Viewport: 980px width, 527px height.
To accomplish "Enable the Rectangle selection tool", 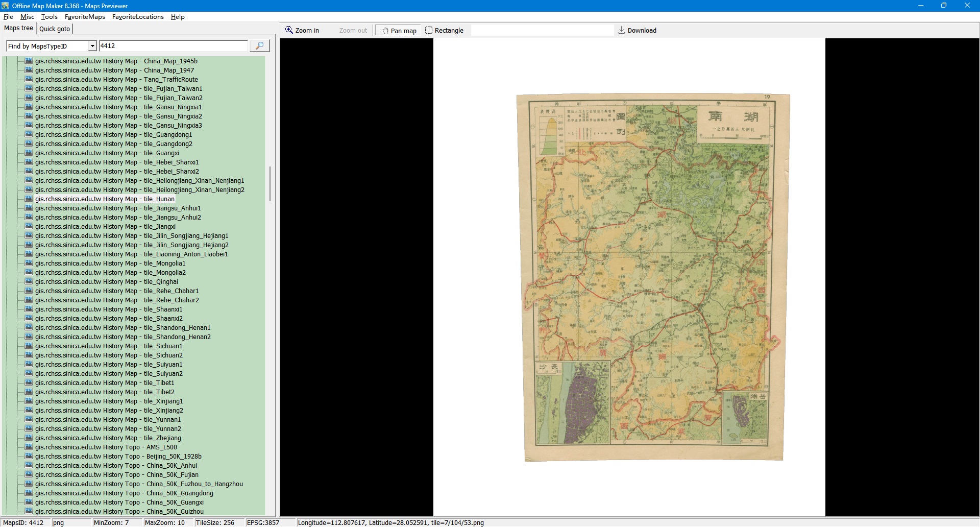I will [444, 31].
